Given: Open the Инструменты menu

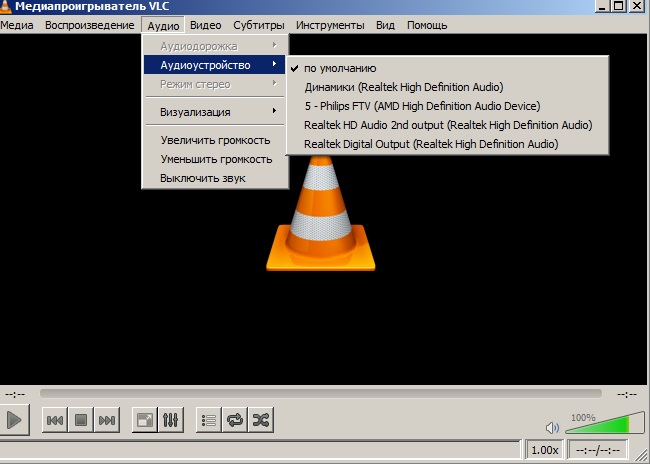Looking at the screenshot, I should (x=330, y=25).
